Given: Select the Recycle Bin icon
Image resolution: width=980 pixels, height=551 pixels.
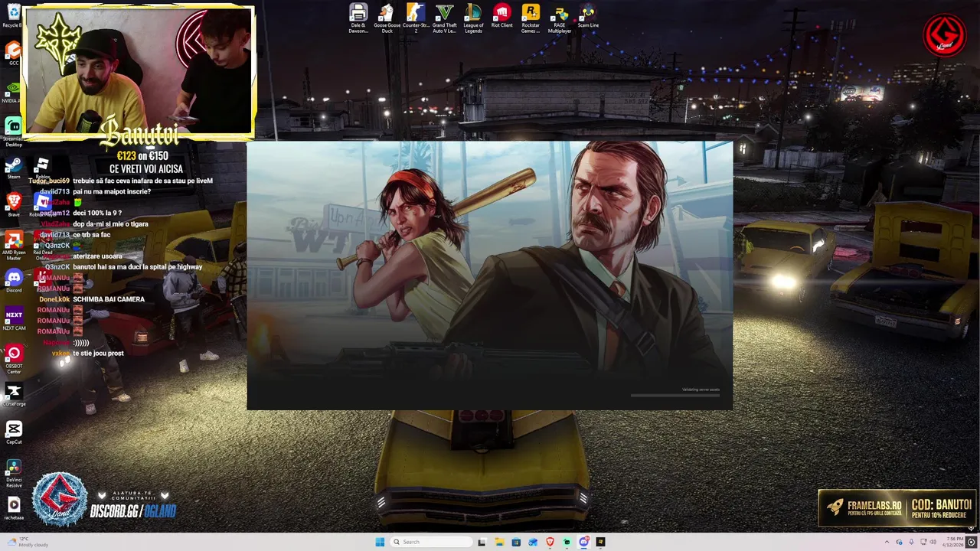Looking at the screenshot, I should 13,15.
